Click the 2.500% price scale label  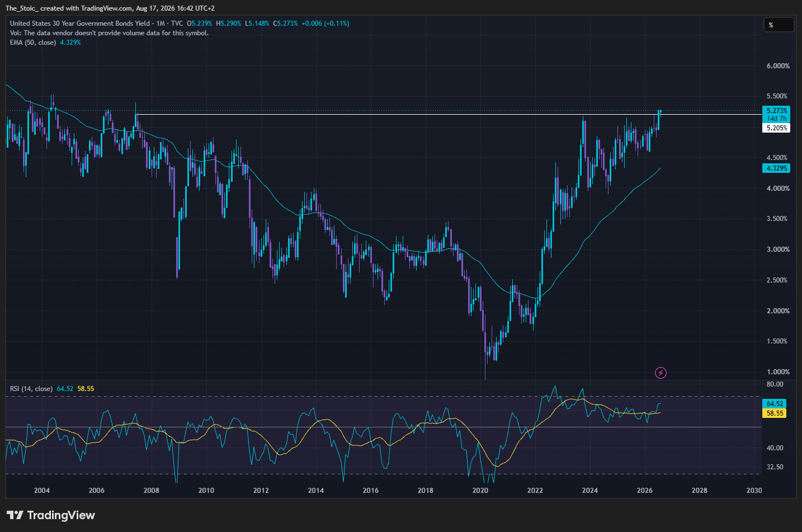[x=778, y=280]
